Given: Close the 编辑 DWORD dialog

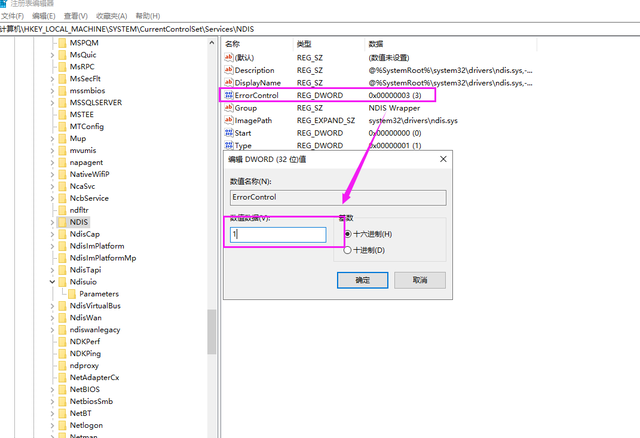Looking at the screenshot, I should [443, 159].
